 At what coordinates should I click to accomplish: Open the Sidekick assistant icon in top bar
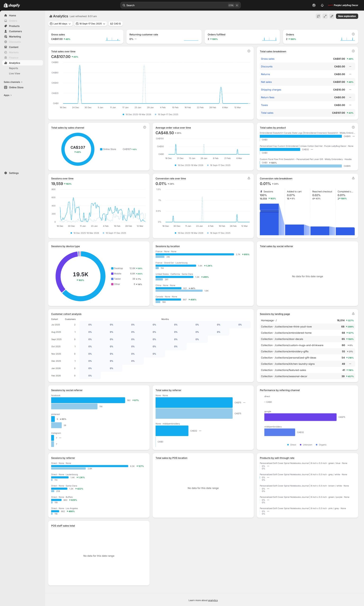[314, 5]
